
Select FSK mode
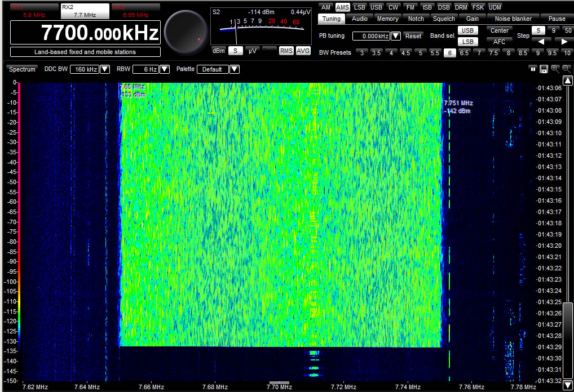[x=478, y=7]
